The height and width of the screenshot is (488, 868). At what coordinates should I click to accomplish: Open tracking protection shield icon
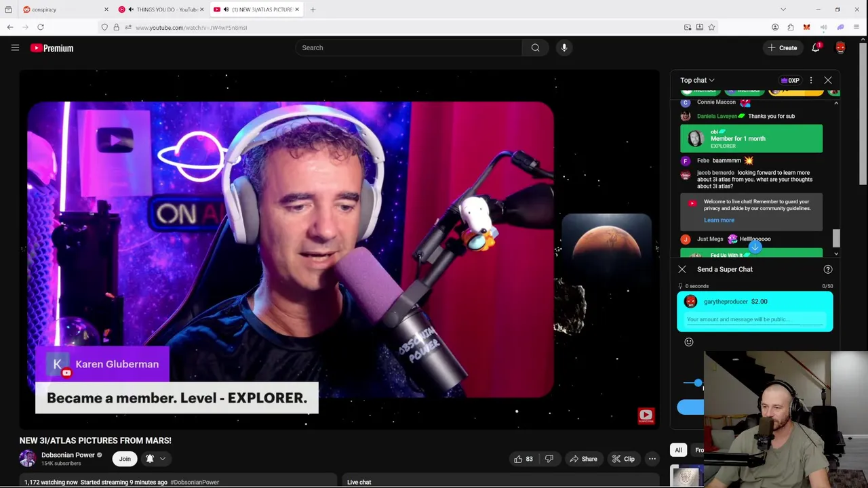[104, 27]
